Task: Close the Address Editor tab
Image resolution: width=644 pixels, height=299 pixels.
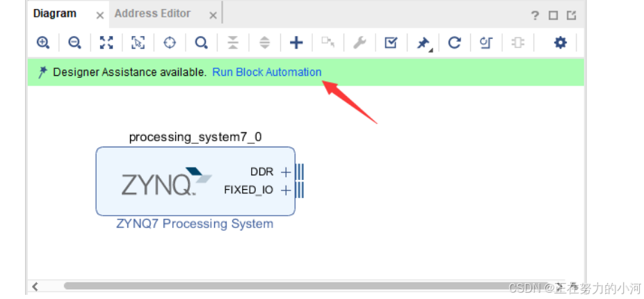Action: pos(213,15)
